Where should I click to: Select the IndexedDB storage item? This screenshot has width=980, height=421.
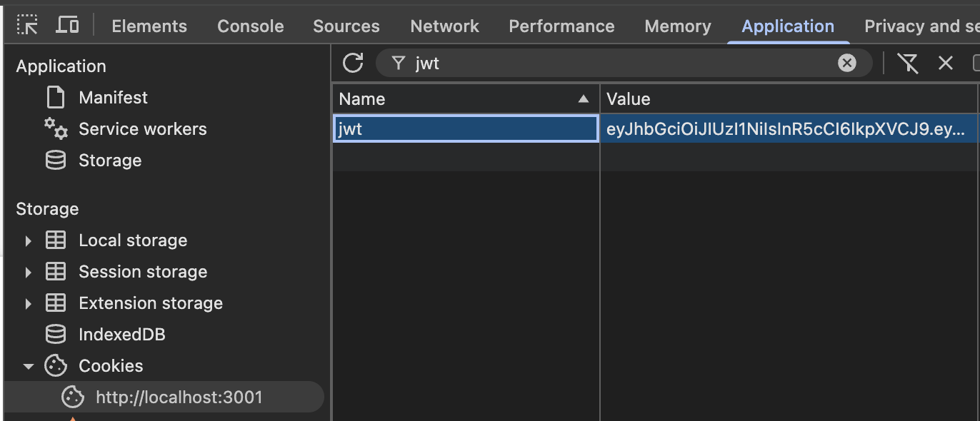point(121,335)
